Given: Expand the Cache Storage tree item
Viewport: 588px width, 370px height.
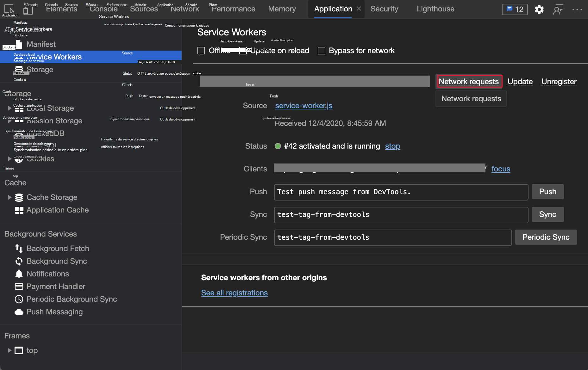Looking at the screenshot, I should point(9,197).
